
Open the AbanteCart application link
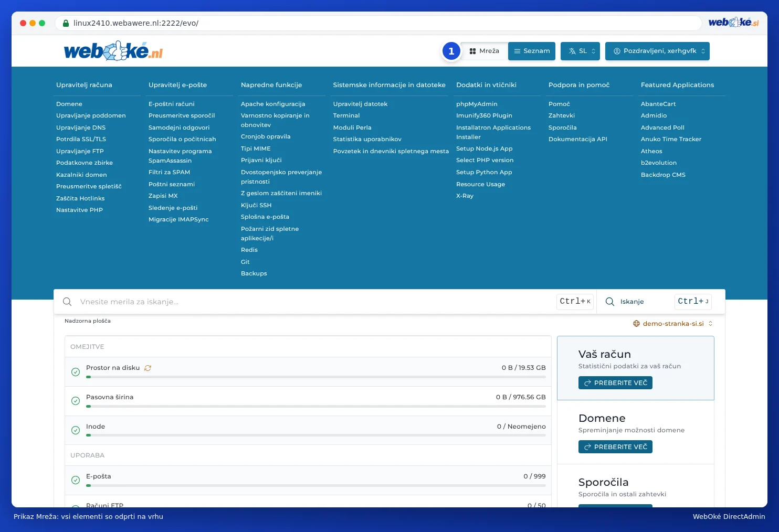tap(658, 104)
